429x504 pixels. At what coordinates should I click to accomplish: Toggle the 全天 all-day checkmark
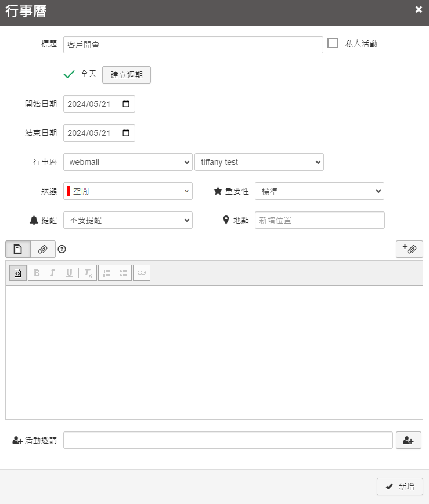pyautogui.click(x=69, y=74)
